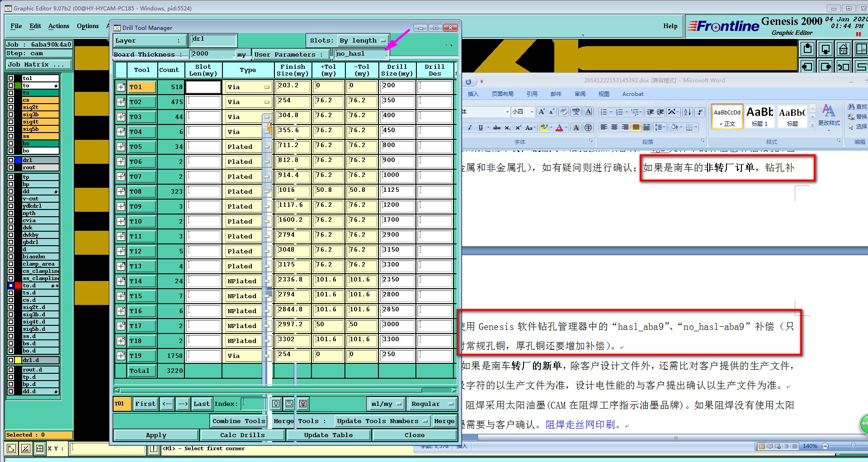Screen dimensions: 868x462
Task: Toggle the checkbox for layer drl
Action: [11, 160]
